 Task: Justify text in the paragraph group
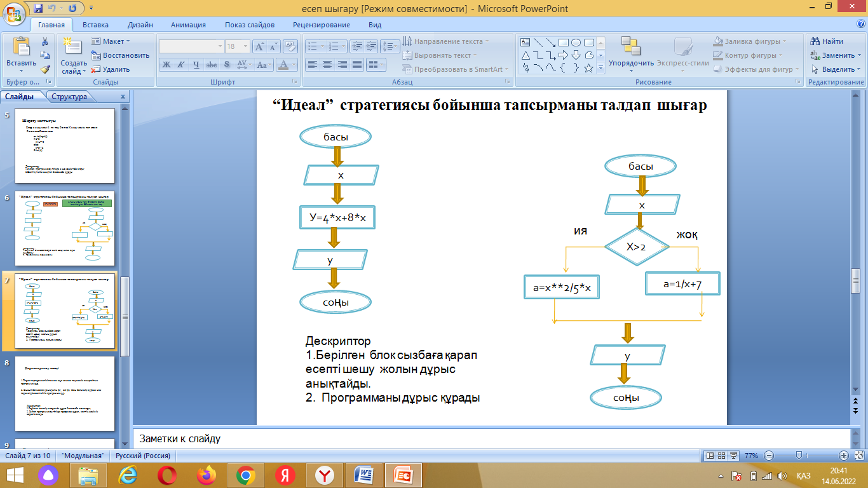357,64
